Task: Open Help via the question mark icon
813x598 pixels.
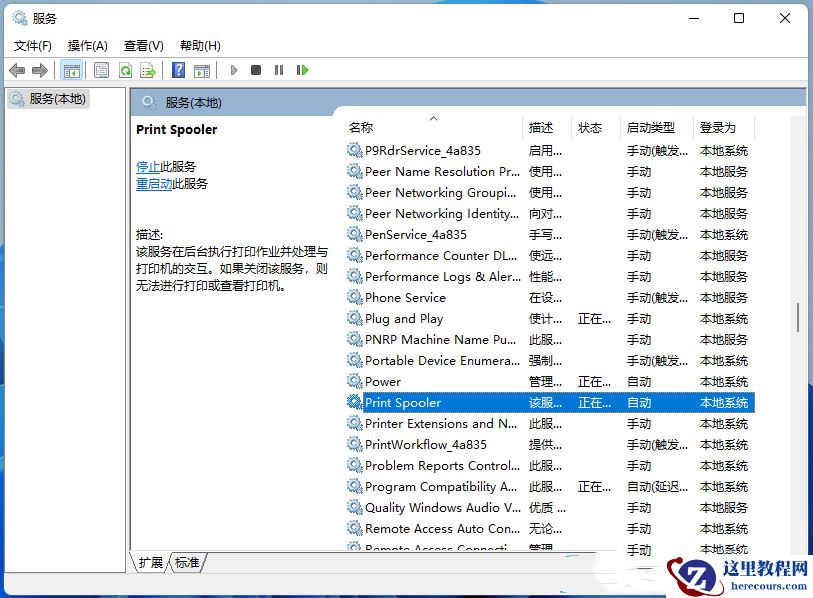Action: coord(179,70)
